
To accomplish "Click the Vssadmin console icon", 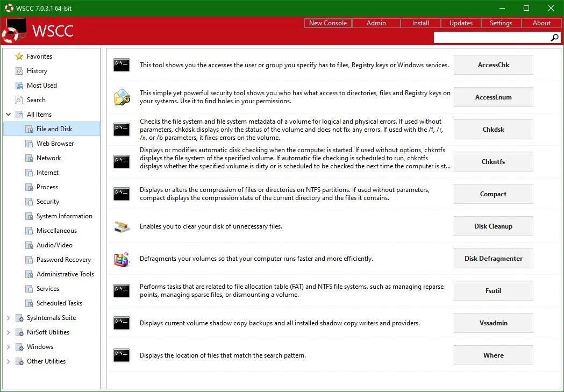I will (122, 323).
